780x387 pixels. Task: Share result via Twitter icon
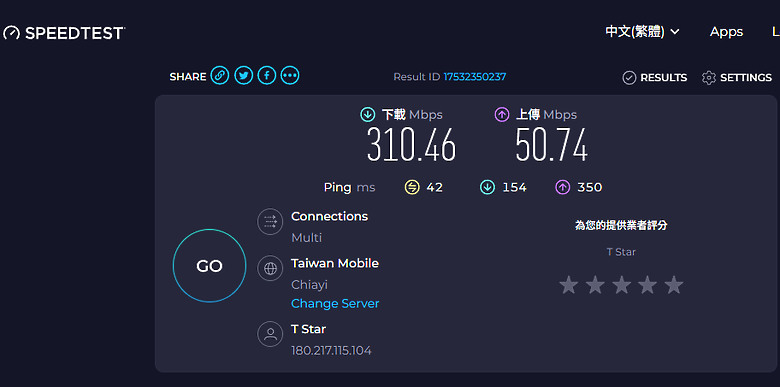click(x=243, y=76)
